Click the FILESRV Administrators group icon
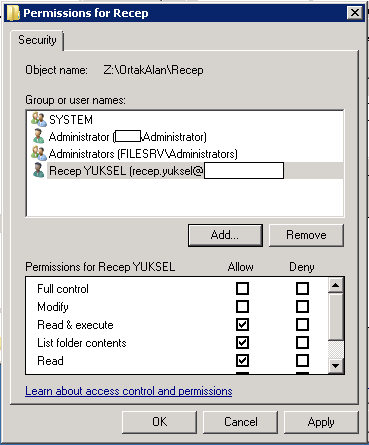Viewport: 369px width, 445px height. coord(39,153)
